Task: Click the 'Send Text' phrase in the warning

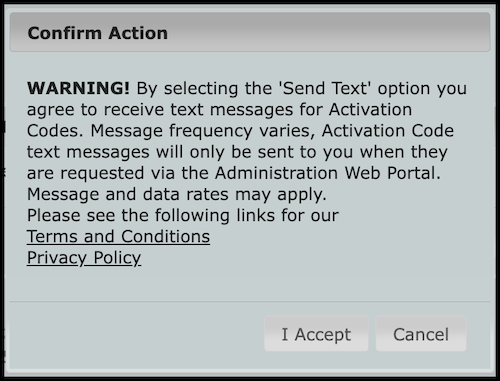Action: click(x=325, y=88)
